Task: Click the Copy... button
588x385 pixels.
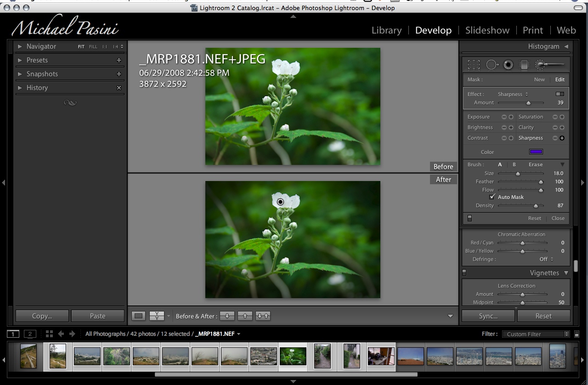Action: click(42, 316)
